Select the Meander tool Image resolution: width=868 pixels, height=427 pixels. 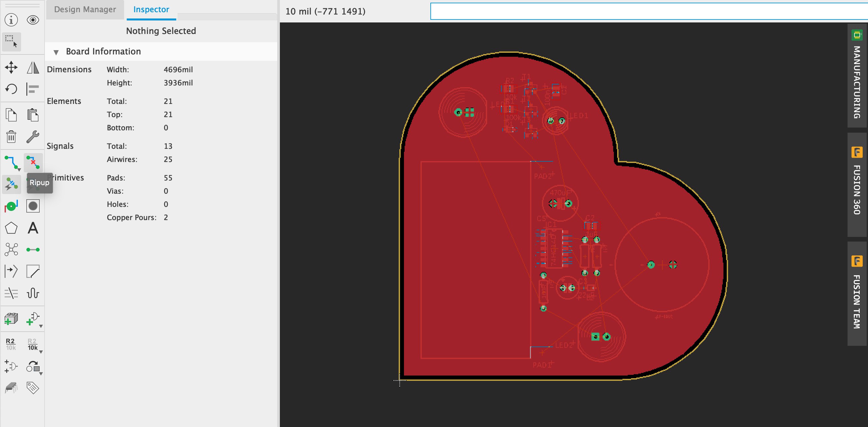pyautogui.click(x=33, y=293)
